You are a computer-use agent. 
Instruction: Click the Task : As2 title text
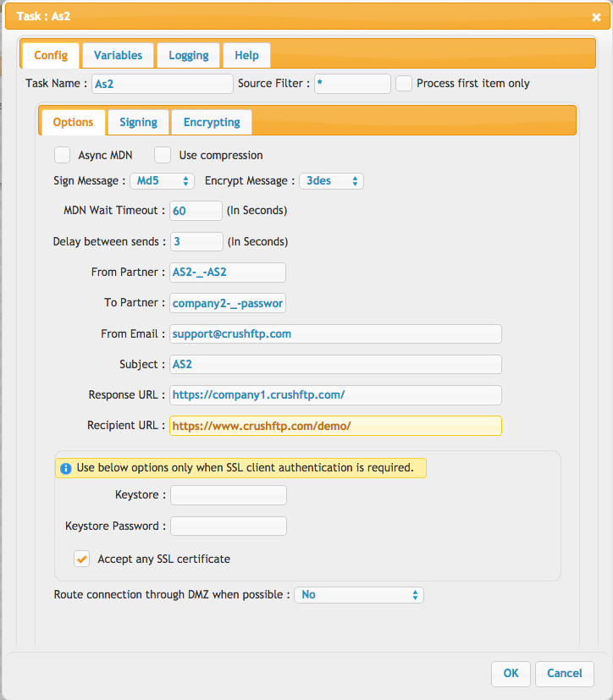43,17
